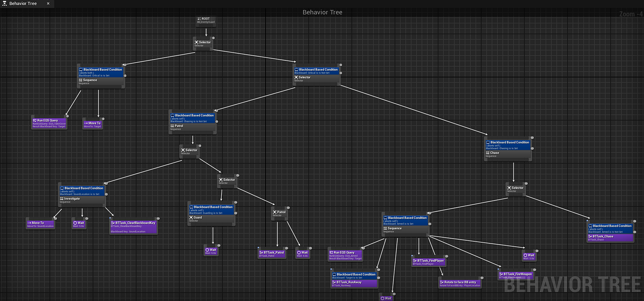Select the BTTask_FindPlayer node

[x=428, y=261]
